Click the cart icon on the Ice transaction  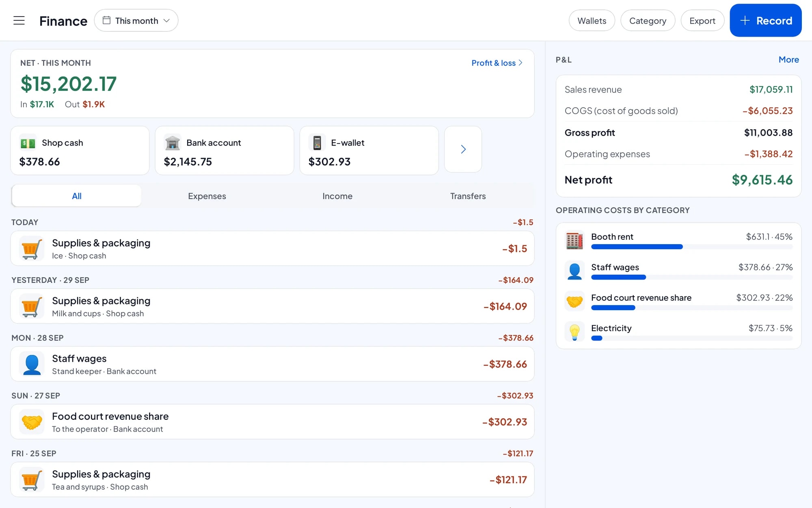pos(32,249)
